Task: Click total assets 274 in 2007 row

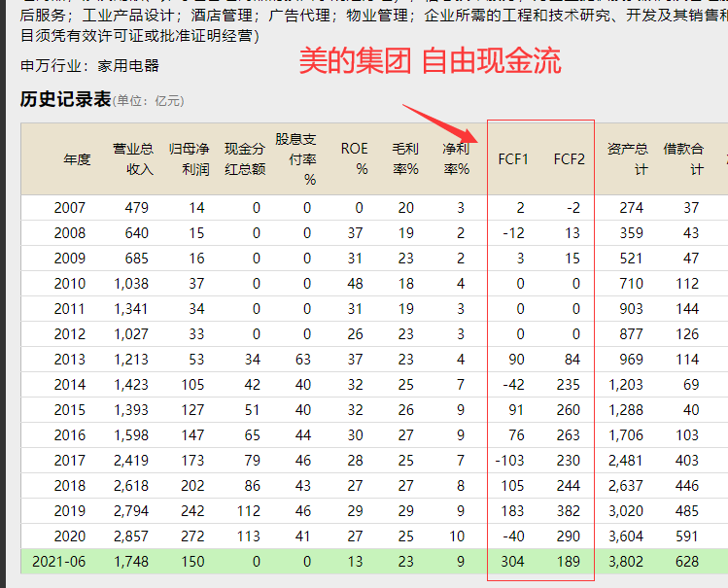Action: tap(632, 207)
